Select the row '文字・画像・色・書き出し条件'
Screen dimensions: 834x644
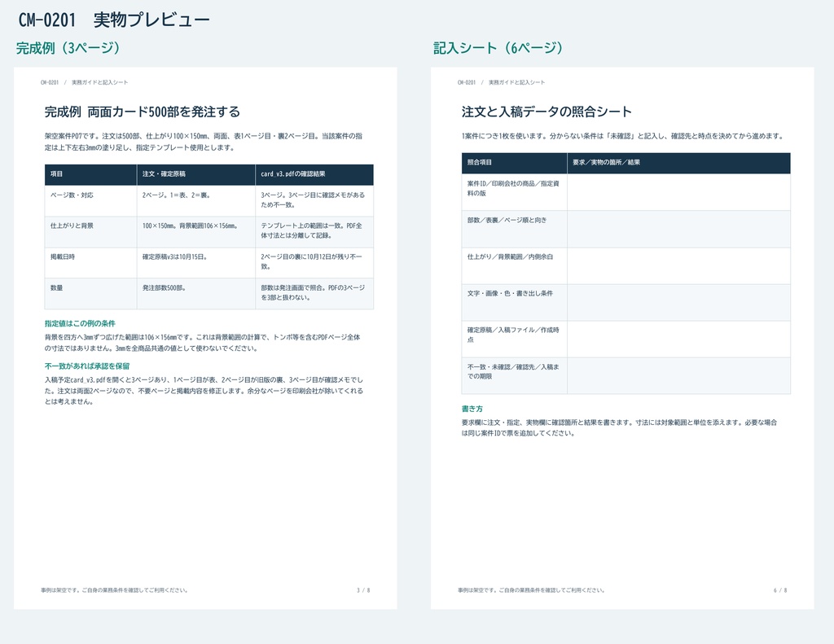[x=626, y=302]
